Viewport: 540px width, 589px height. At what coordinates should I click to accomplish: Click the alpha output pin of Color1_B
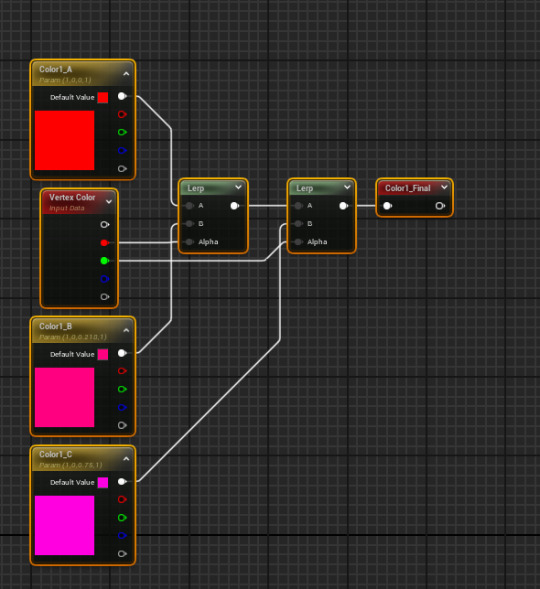tap(122, 425)
